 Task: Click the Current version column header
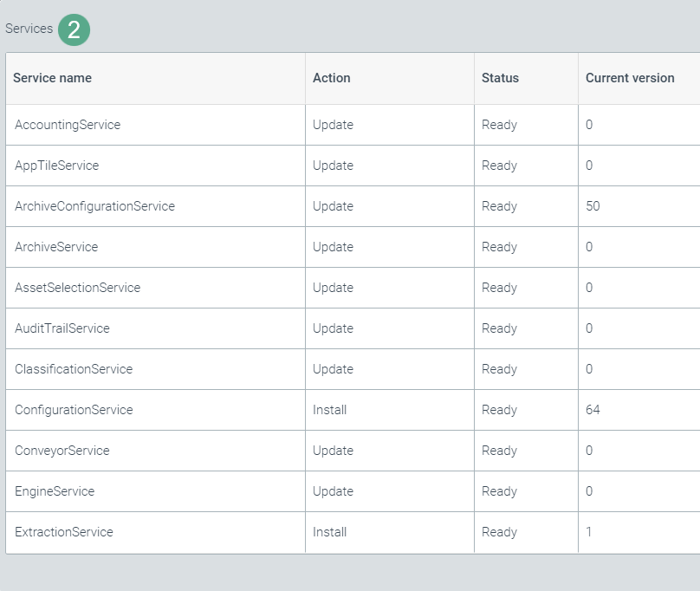coord(629,78)
